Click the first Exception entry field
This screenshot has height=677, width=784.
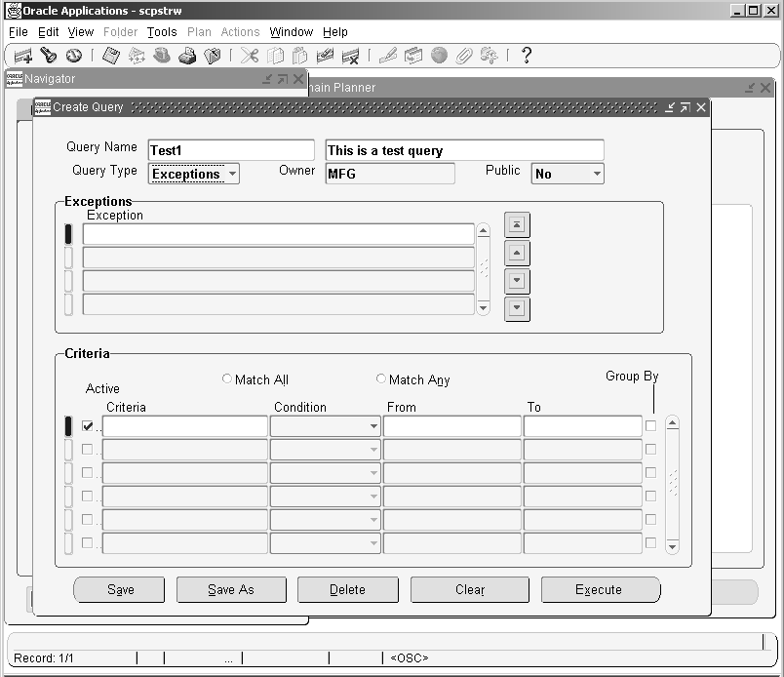tap(279, 234)
